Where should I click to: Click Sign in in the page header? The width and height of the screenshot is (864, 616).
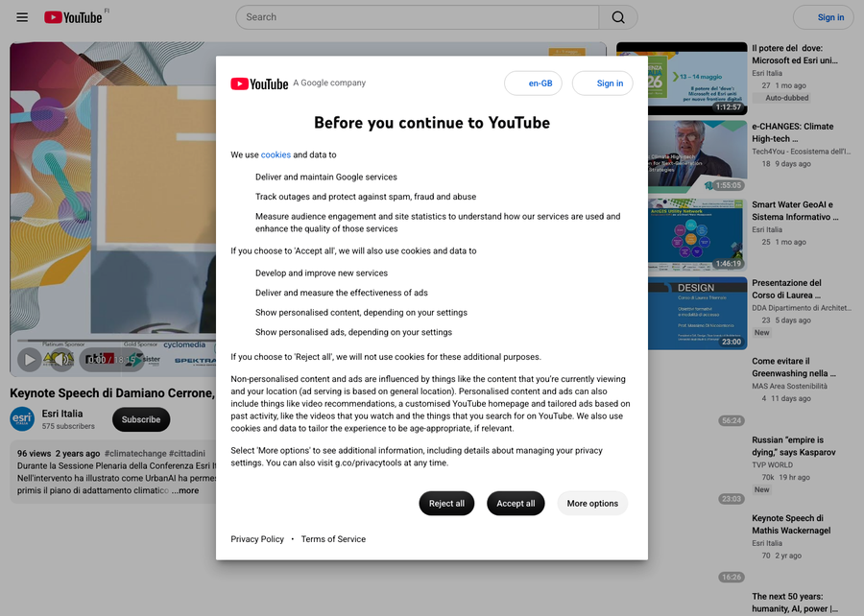(824, 17)
